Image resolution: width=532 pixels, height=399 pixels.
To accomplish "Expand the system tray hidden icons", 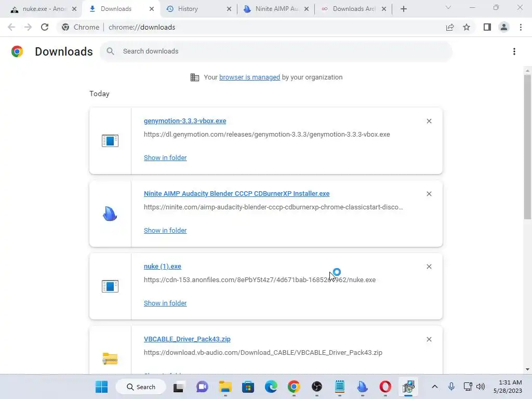I will (x=435, y=387).
